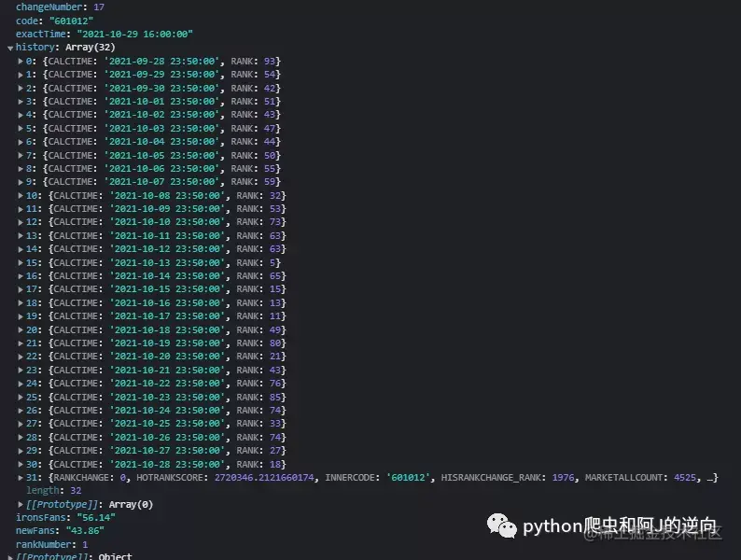Viewport: 741px width, 560px height.
Task: Expand history entry 11 dated 2021-10-09
Action: pos(21,209)
